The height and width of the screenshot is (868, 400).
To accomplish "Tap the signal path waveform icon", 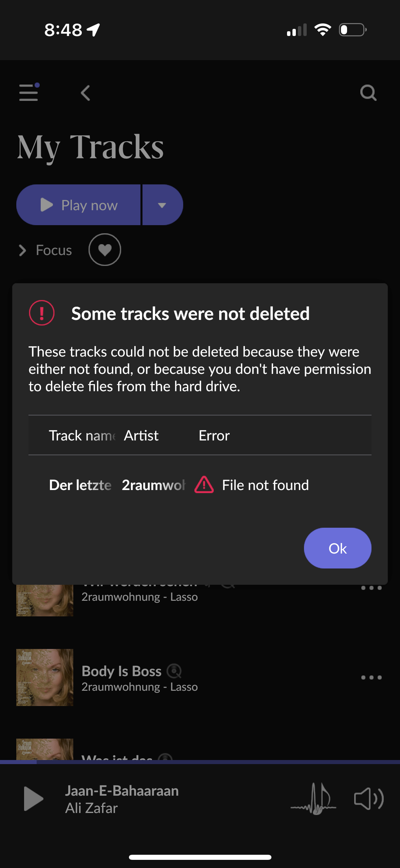I will tap(313, 799).
